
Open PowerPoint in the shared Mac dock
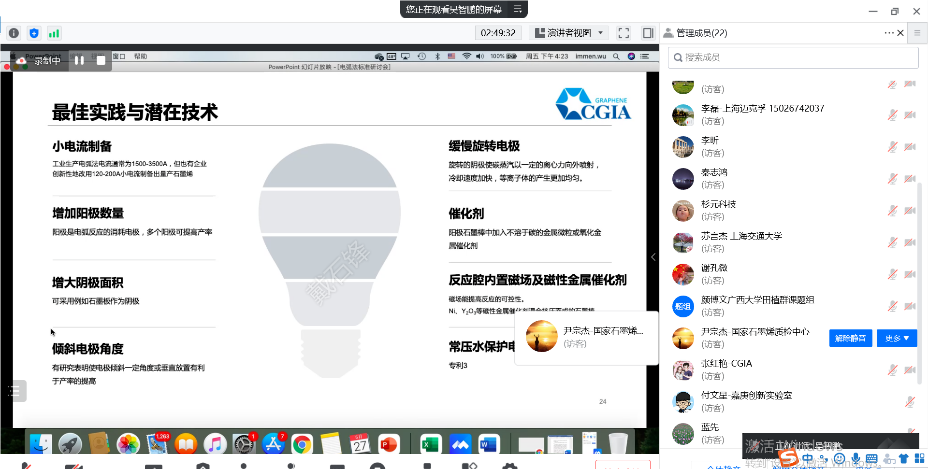point(389,444)
